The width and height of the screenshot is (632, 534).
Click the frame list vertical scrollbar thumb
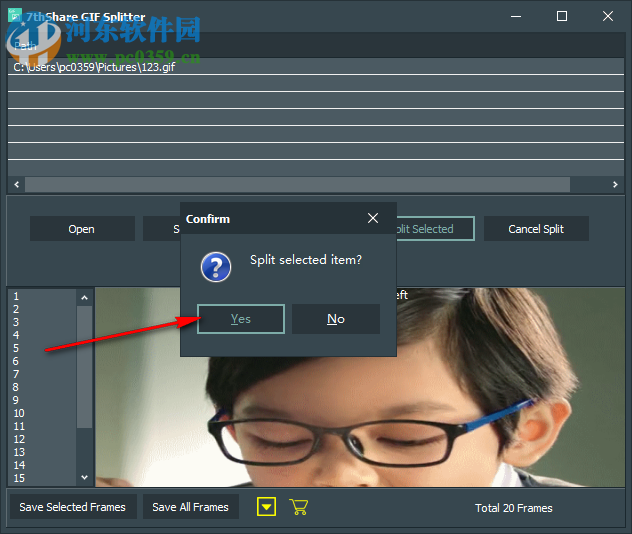[84, 367]
